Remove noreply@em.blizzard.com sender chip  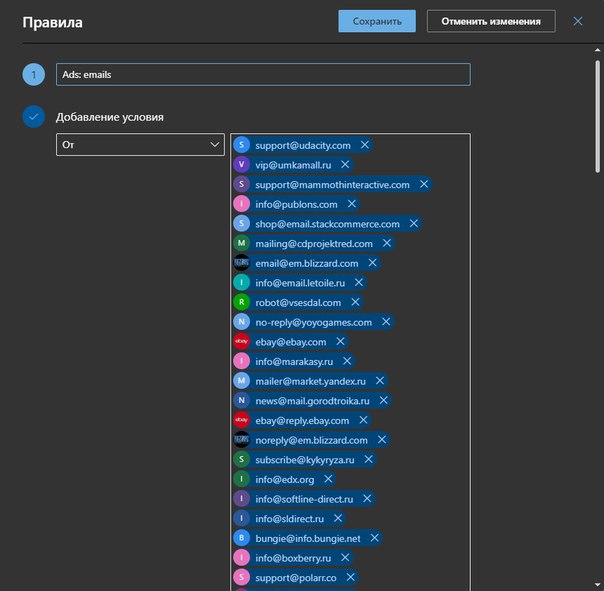tap(382, 440)
